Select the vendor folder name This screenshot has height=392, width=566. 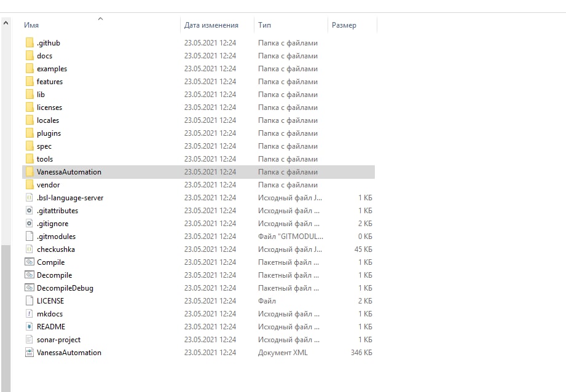(x=48, y=185)
